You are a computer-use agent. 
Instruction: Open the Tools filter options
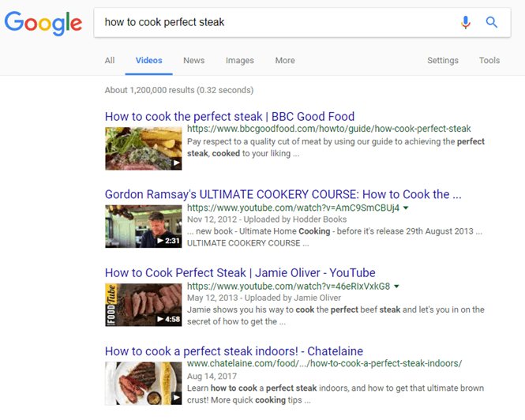click(489, 60)
